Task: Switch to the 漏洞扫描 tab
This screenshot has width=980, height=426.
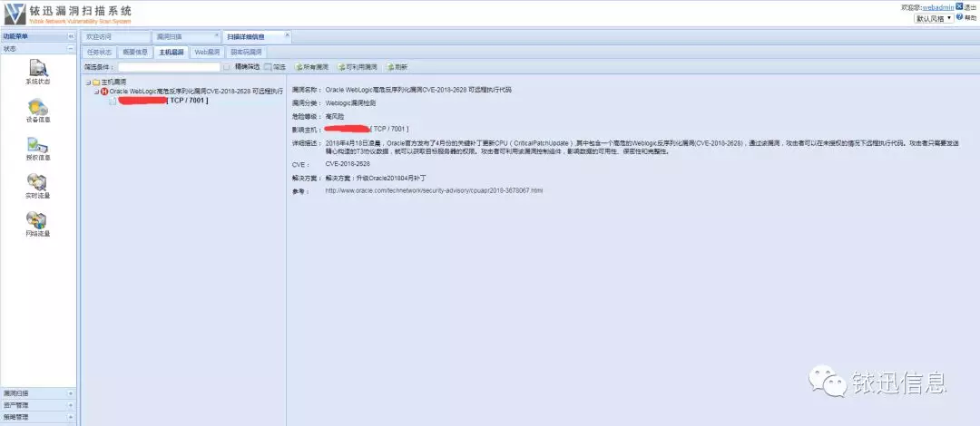Action: [x=186, y=37]
